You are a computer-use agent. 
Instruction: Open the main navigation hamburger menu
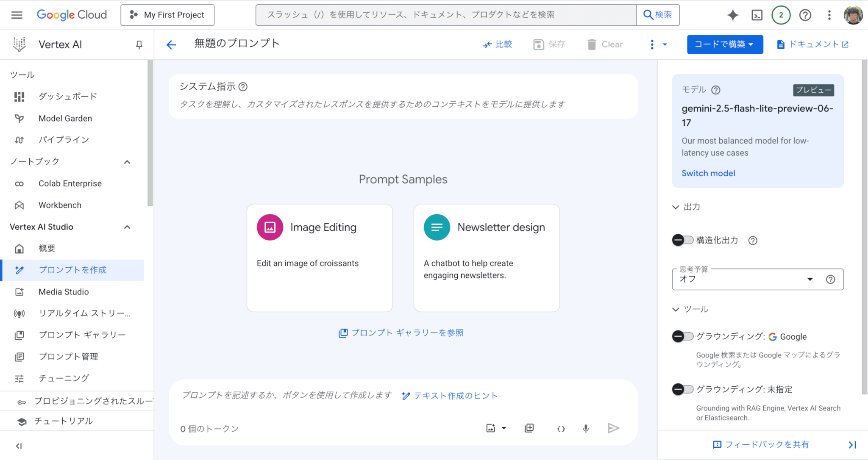pos(17,15)
